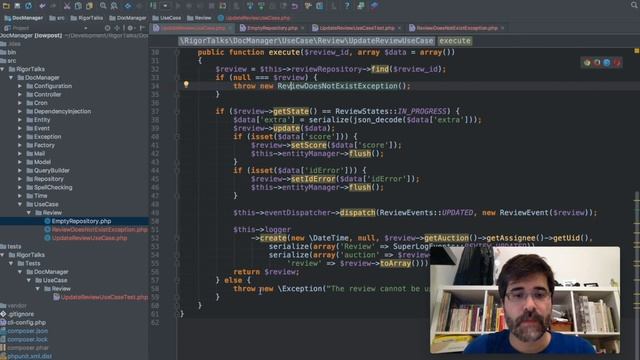Screen dimensions: 640x360
Task: Open the file in the Safari browser icon
Action: click(607, 62)
